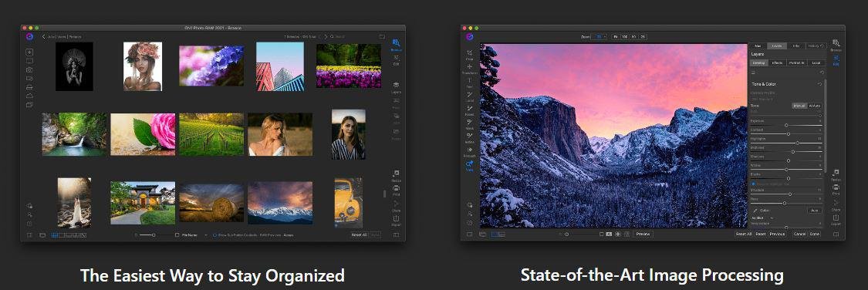Switch to the Develop tab
This screenshot has height=290, width=868.
point(759,63)
